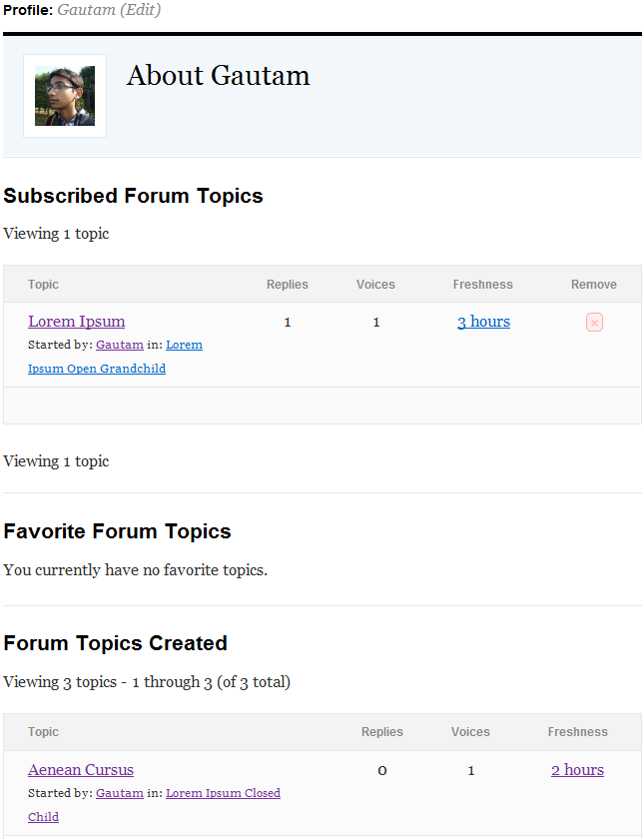644x839 pixels.
Task: Click the 2 hours freshness link
Action: 578,770
